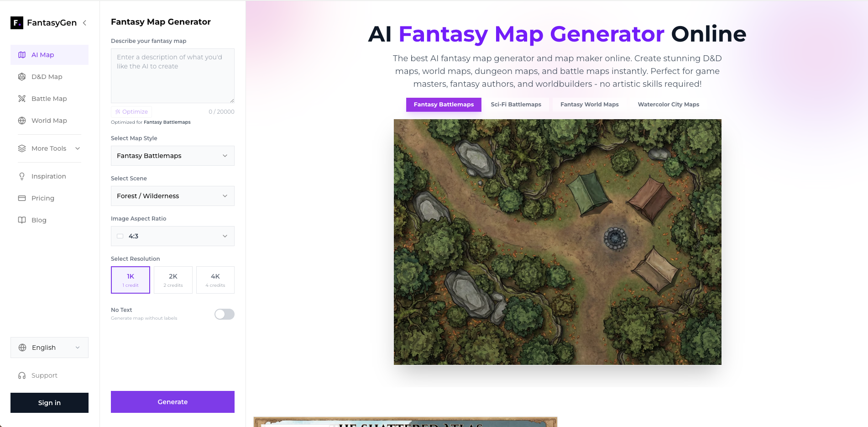Viewport: 868px width, 427px height.
Task: Click the Battle Map crossed-swords icon
Action: tap(21, 98)
